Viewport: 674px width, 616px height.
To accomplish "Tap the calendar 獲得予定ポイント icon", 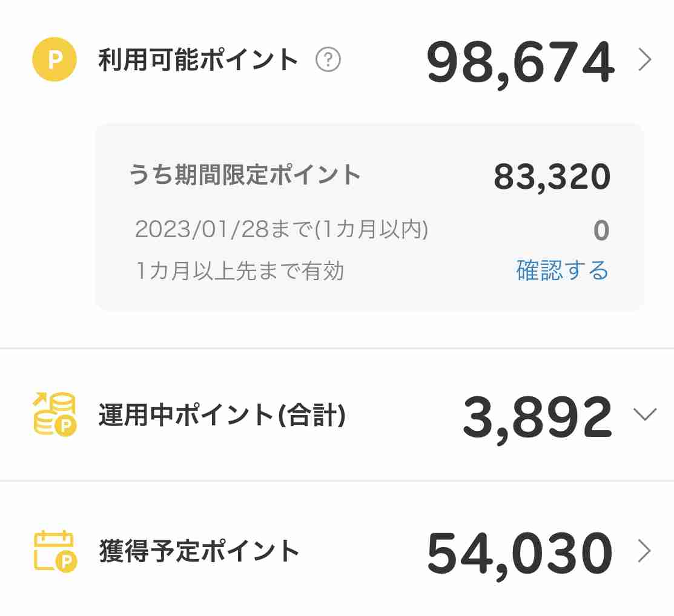I will 55,552.
